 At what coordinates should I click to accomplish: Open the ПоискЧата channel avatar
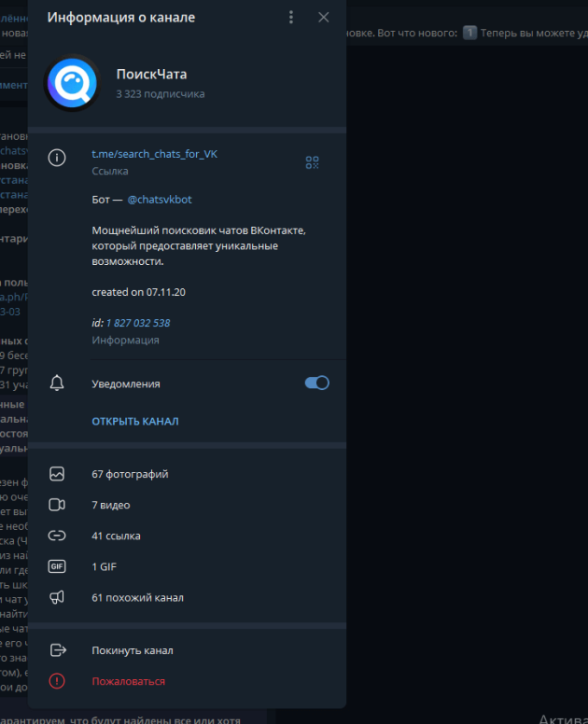tap(72, 83)
